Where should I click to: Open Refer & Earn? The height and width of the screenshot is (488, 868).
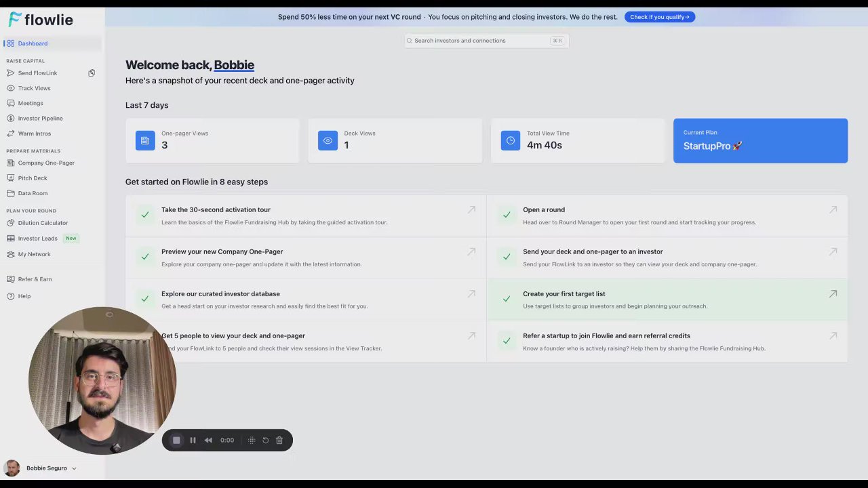coord(35,279)
